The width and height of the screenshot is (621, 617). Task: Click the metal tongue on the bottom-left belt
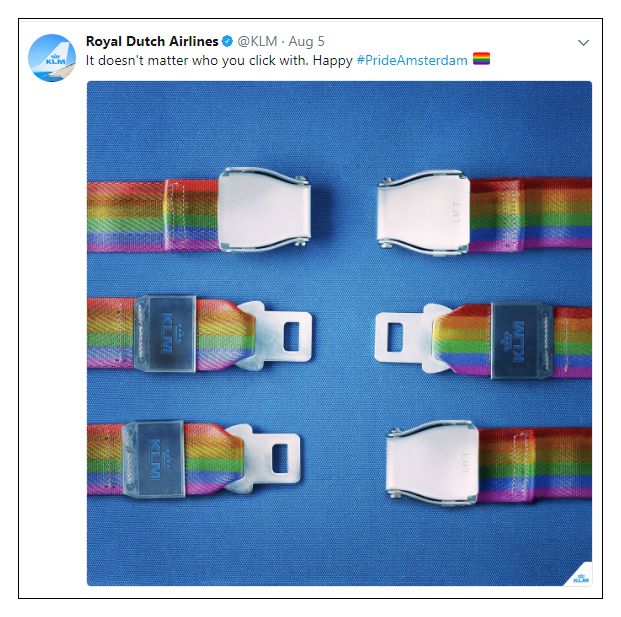[264, 458]
